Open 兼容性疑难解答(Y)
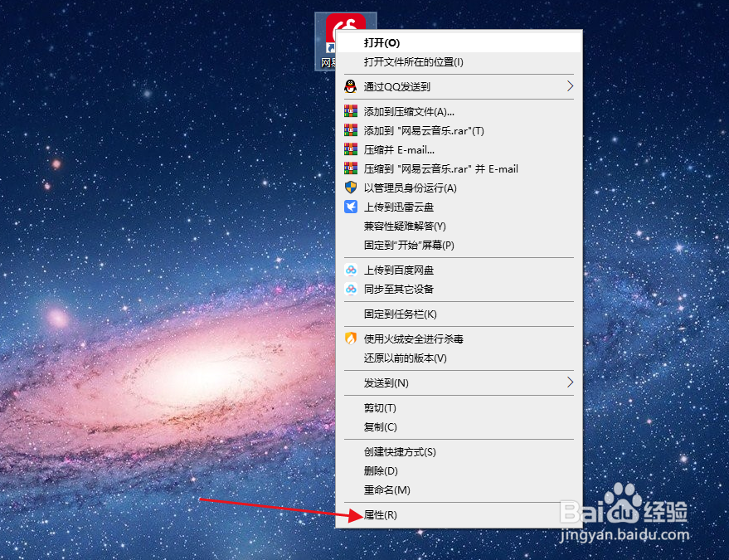 (x=459, y=226)
